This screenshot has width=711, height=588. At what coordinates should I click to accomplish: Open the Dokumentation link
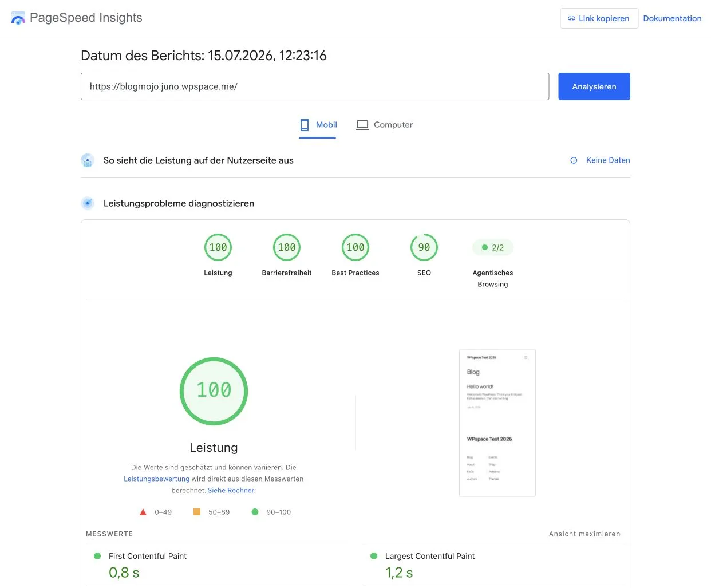coord(672,18)
